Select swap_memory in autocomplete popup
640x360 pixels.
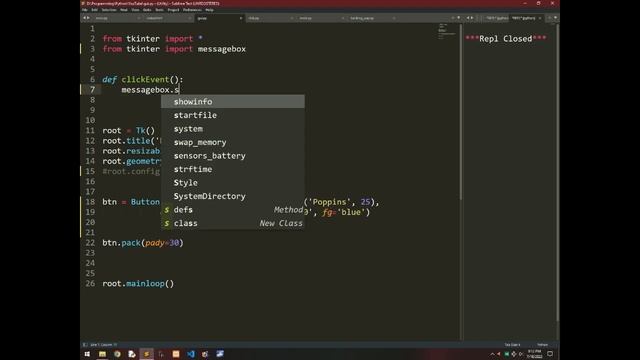click(233, 142)
